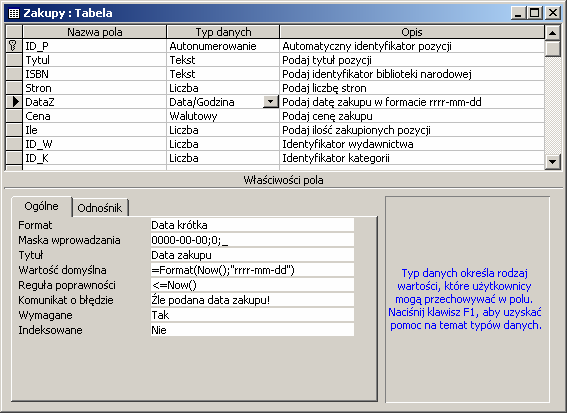Click the Walutowy data type cell for Cena
567x413 pixels.
coord(223,116)
